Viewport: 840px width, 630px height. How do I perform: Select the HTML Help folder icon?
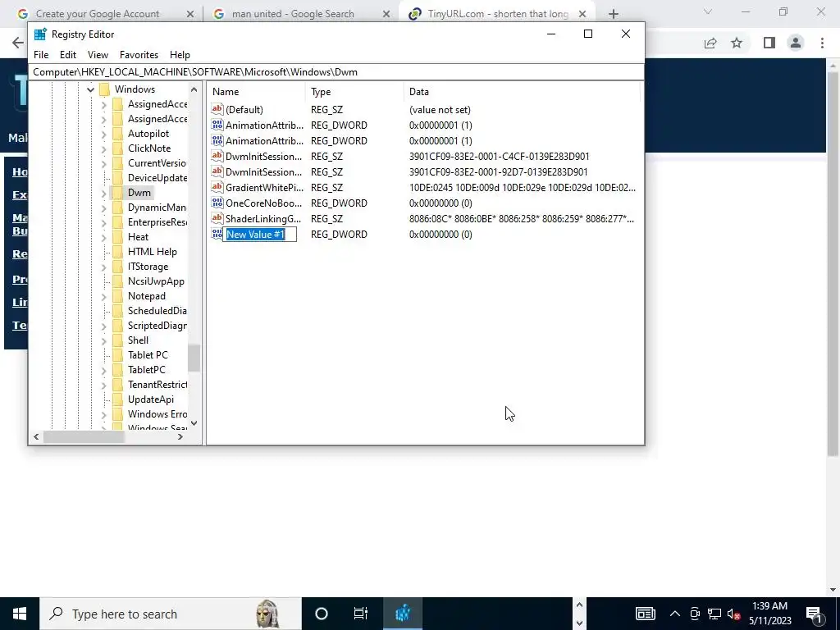(x=118, y=252)
